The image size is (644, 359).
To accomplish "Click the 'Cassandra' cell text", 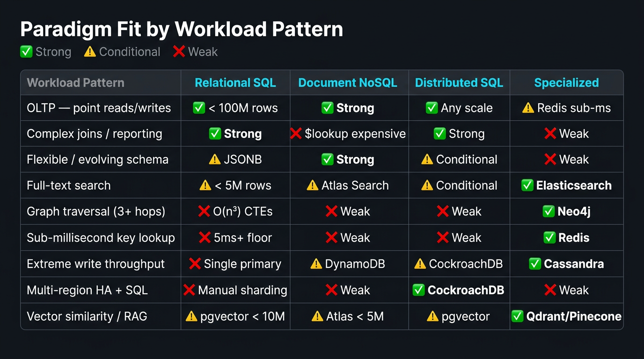I will (x=574, y=264).
